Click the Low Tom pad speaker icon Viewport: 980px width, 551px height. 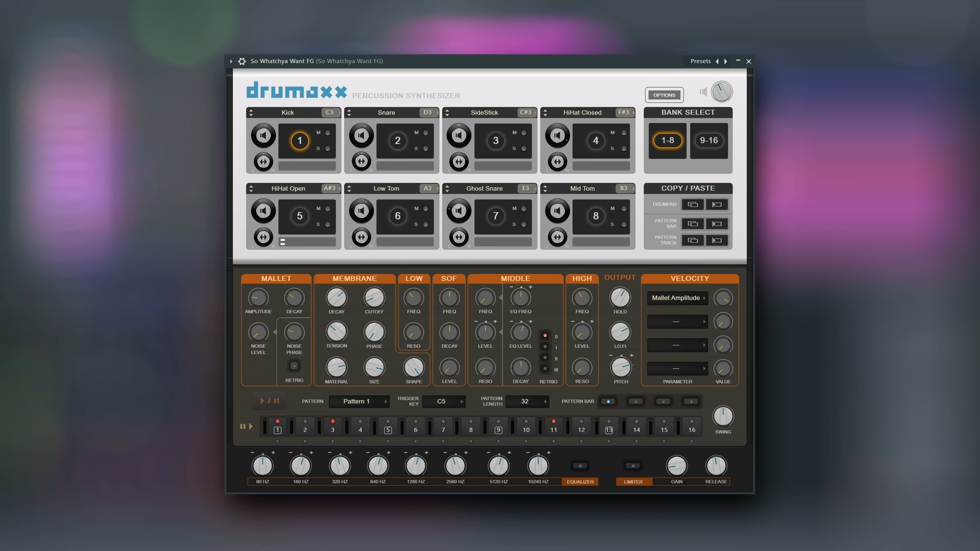(x=361, y=211)
